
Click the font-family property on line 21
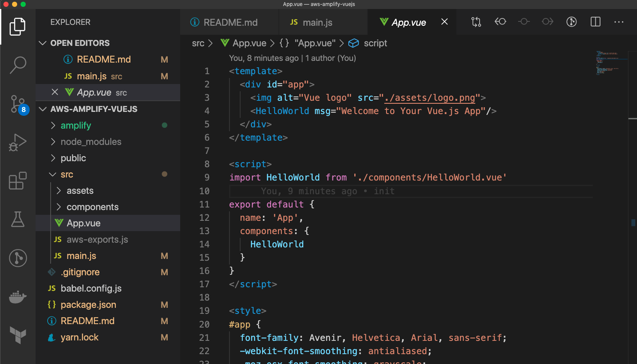point(269,338)
